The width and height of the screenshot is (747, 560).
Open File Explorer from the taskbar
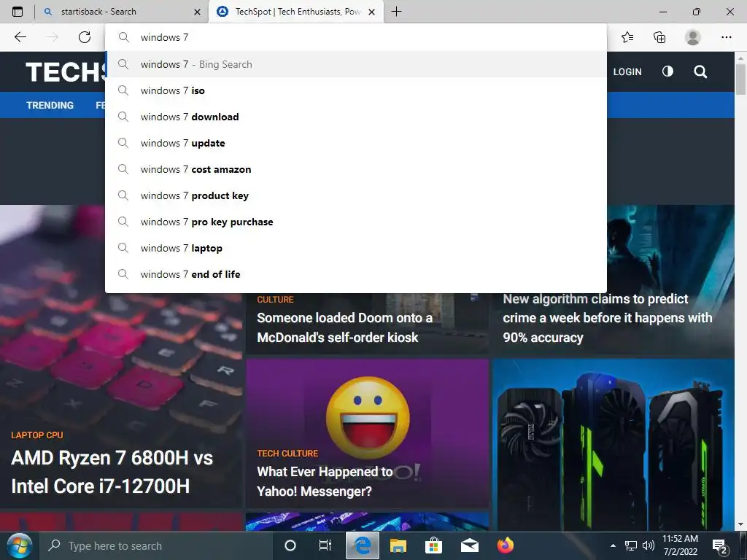[x=398, y=545]
